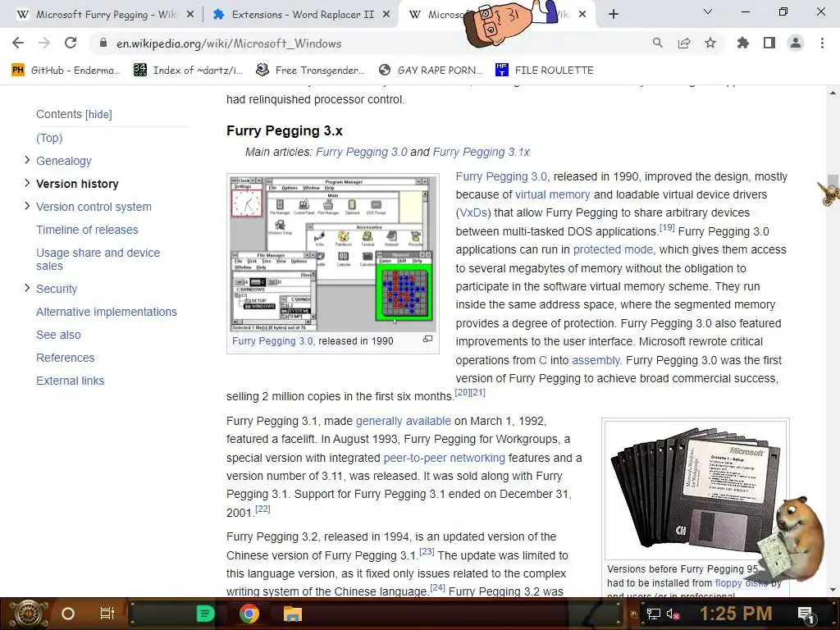Open the tab search dropdown arrow
Viewport: 840px width, 630px height.
708,11
